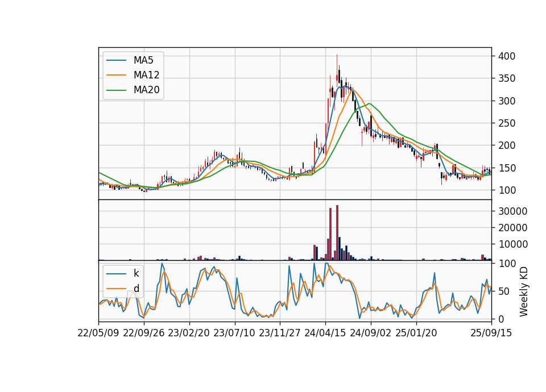Click the 23/11/27 date label

(x=280, y=333)
